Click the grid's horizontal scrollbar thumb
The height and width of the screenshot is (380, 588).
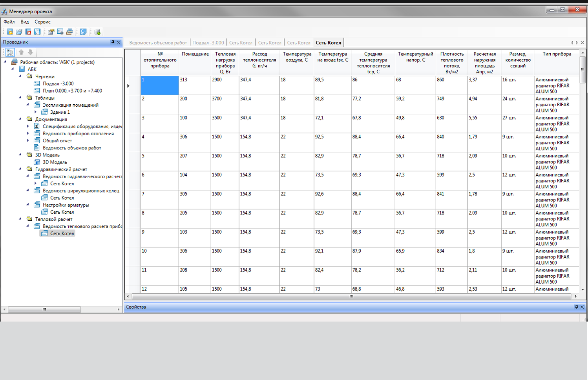(351, 296)
